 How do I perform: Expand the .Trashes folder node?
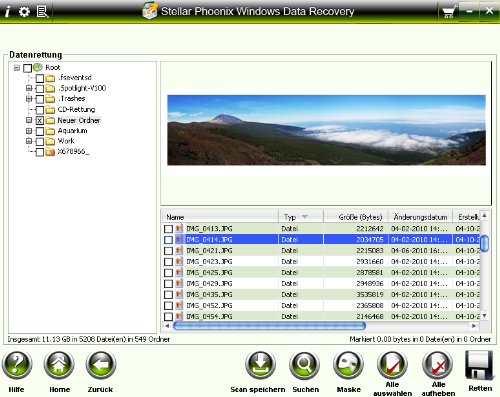coord(29,99)
